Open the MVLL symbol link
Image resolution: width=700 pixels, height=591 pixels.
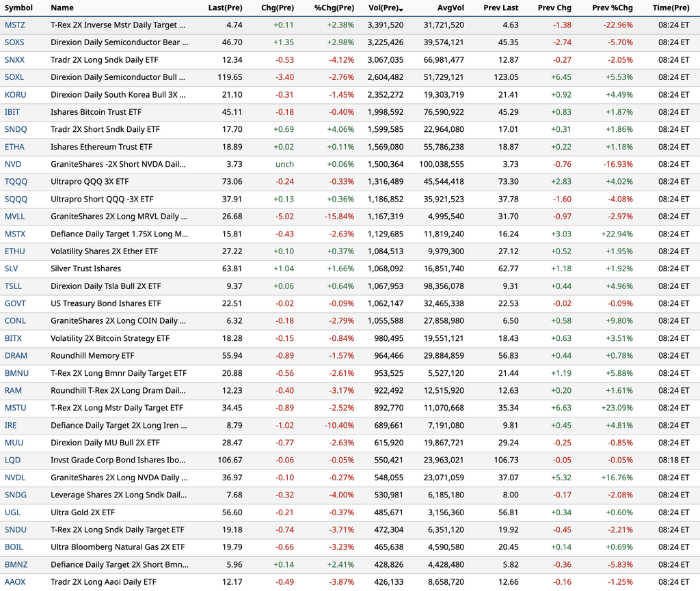(x=15, y=217)
